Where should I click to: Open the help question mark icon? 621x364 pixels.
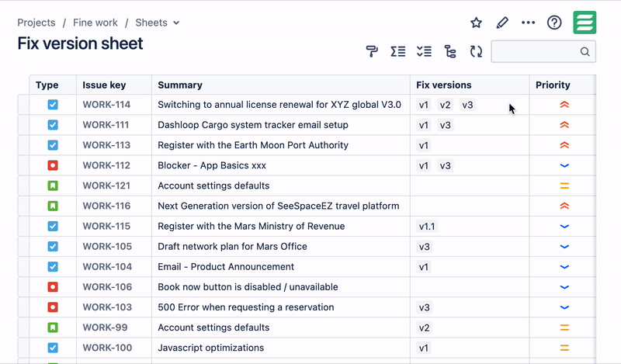[x=554, y=23]
